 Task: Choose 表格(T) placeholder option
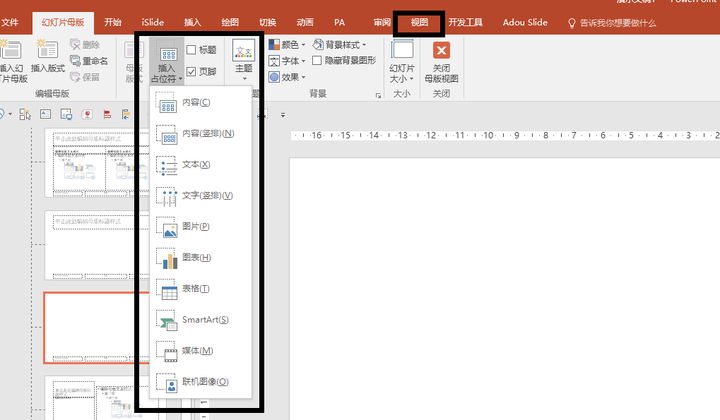click(201, 288)
